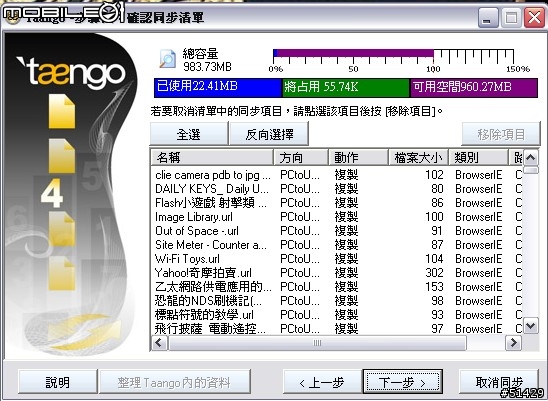This screenshot has width=548, height=401.
Task: Select the 'Image Library.url' row
Action: [337, 217]
